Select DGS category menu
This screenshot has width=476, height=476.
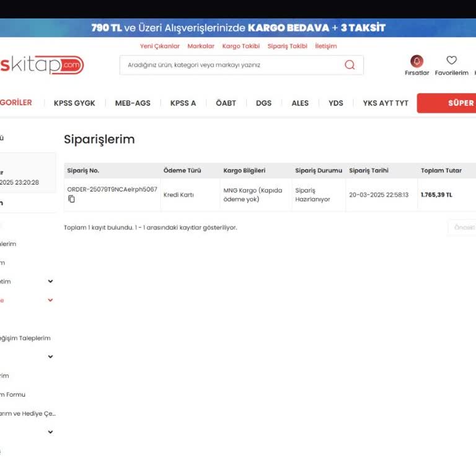pyautogui.click(x=263, y=104)
